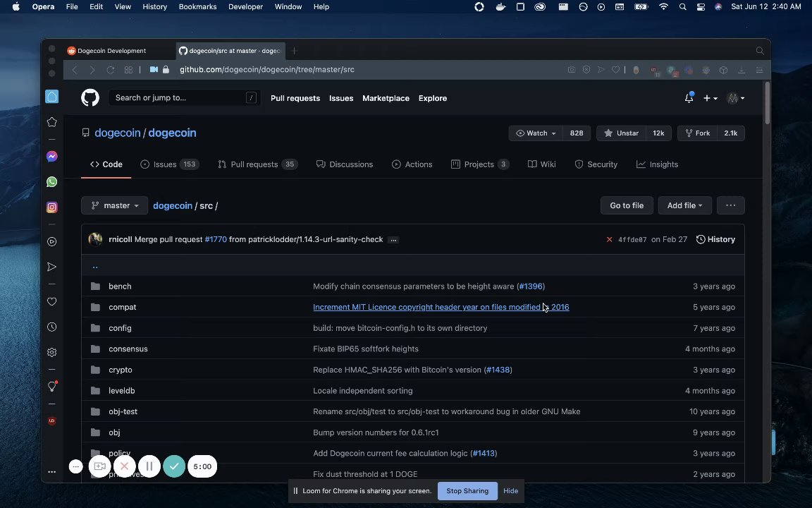Viewport: 812px width, 508px height.
Task: Open speed dial grid icon
Action: point(128,69)
